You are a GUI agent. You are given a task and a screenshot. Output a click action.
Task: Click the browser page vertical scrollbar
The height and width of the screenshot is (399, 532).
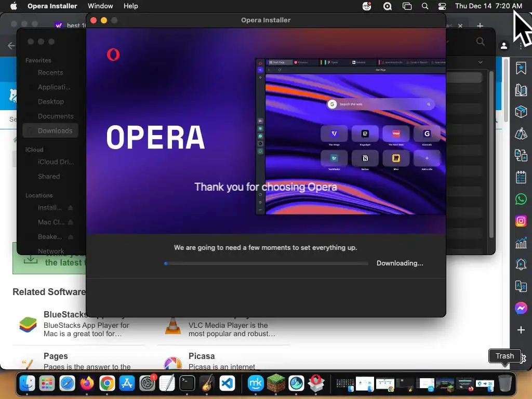[x=506, y=90]
